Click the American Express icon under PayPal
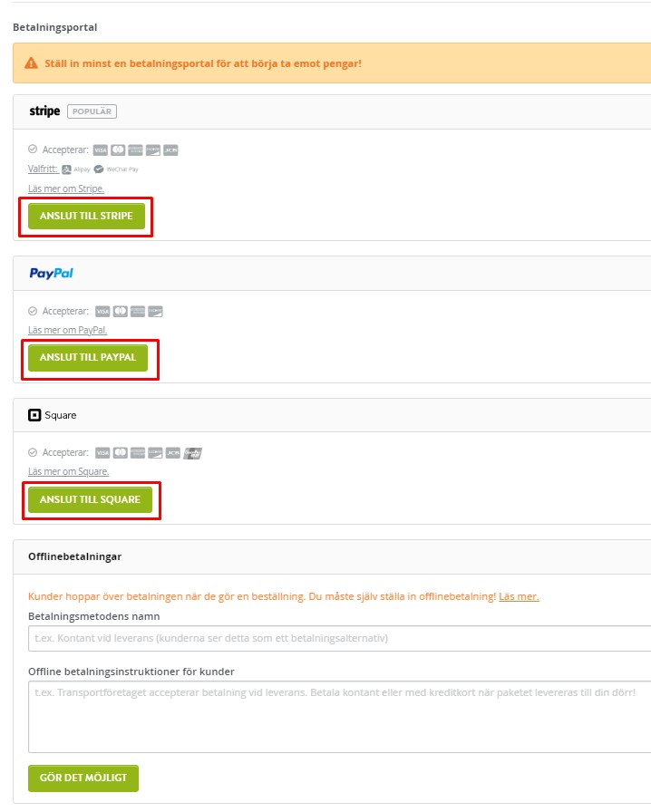 (x=138, y=311)
